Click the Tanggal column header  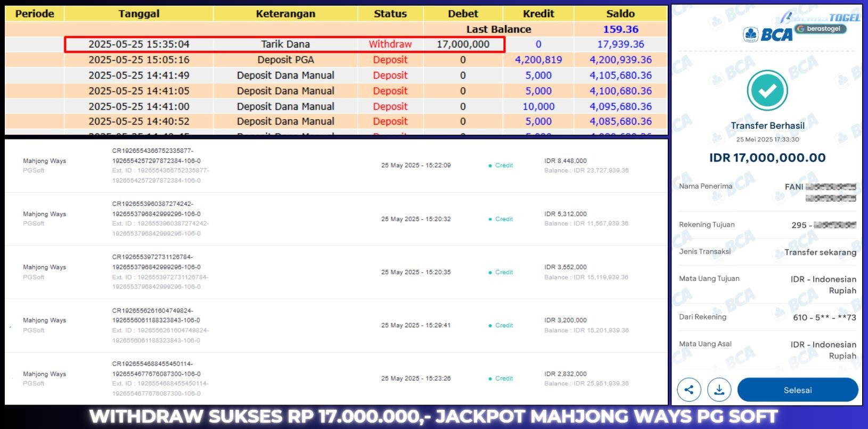(139, 14)
